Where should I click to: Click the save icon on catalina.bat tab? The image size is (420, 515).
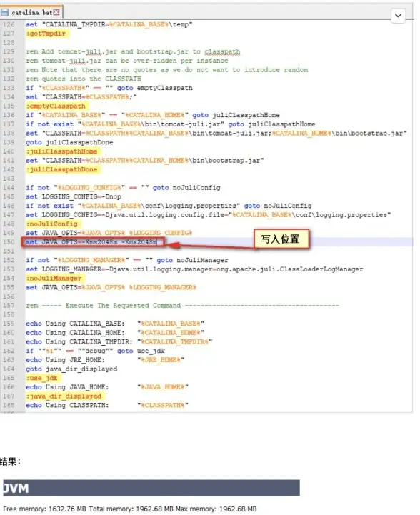click(4, 12)
